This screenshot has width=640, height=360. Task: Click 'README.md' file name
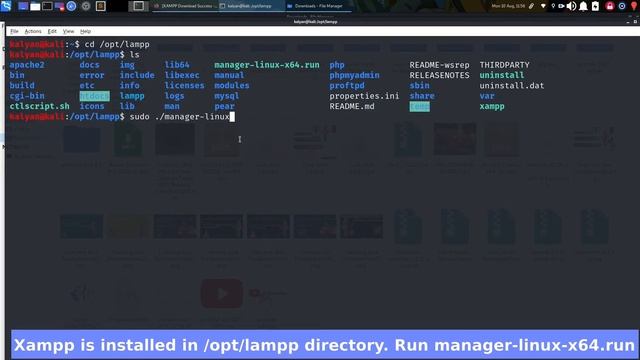click(x=352, y=106)
